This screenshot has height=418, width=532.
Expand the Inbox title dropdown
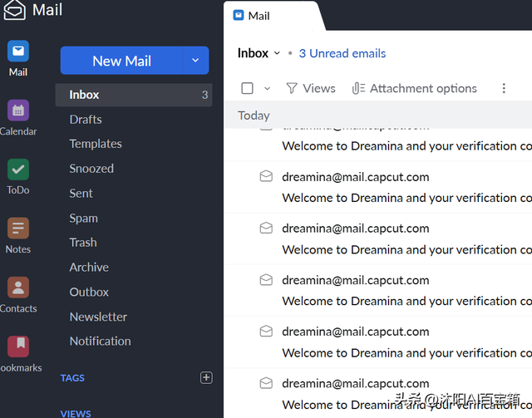click(x=277, y=53)
